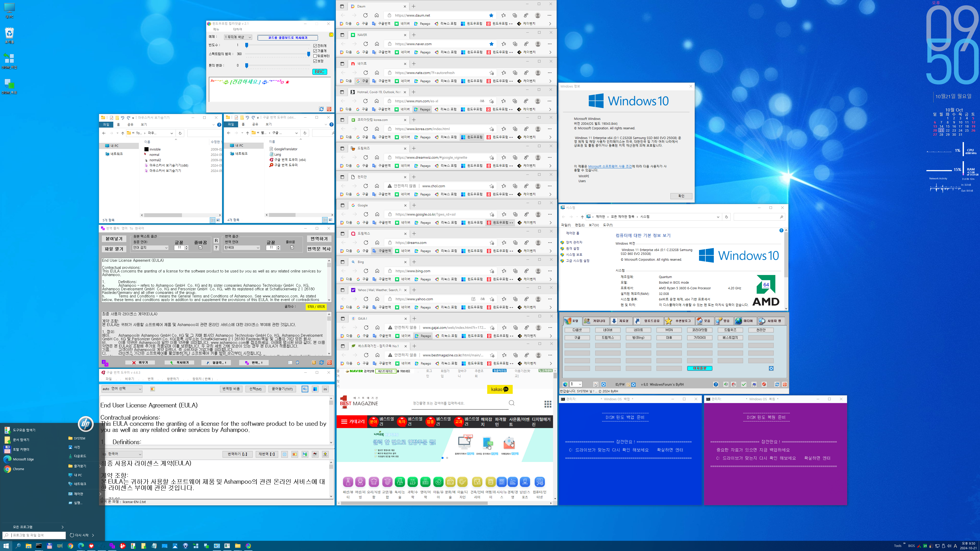Image resolution: width=980 pixels, height=551 pixels.
Task: Click refresh icon in the color comment window
Action: (322, 109)
